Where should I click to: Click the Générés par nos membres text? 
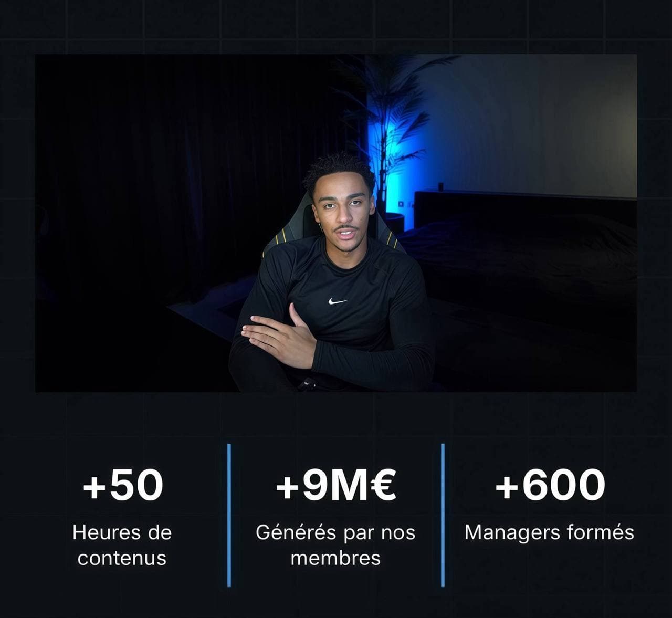pos(335,545)
